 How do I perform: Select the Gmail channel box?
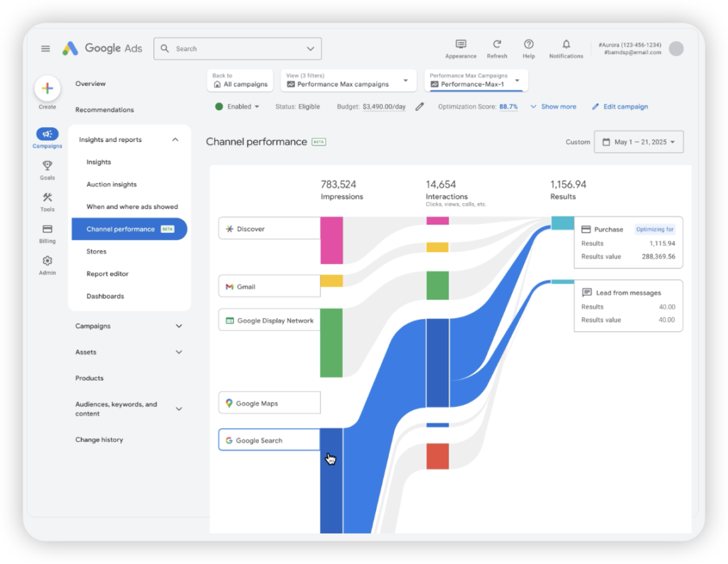[x=269, y=286]
